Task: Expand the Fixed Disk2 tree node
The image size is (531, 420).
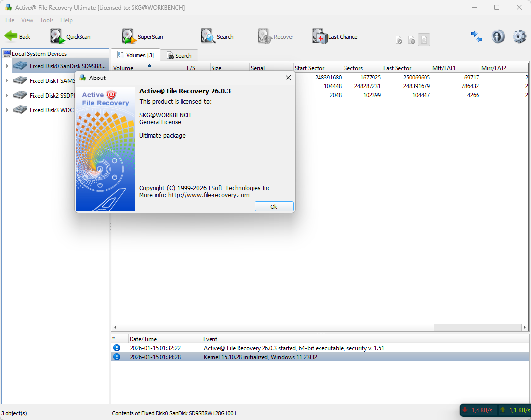Action: pos(7,96)
